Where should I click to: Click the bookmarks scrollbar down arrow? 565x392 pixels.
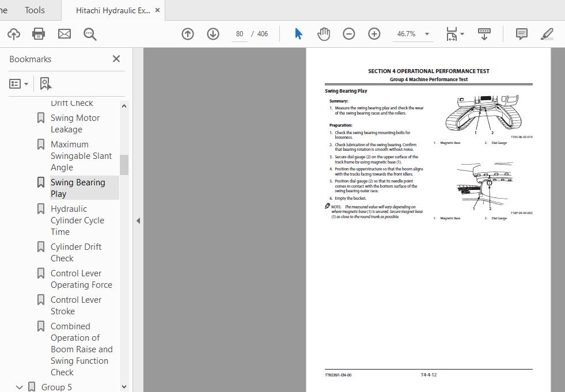pyautogui.click(x=124, y=387)
